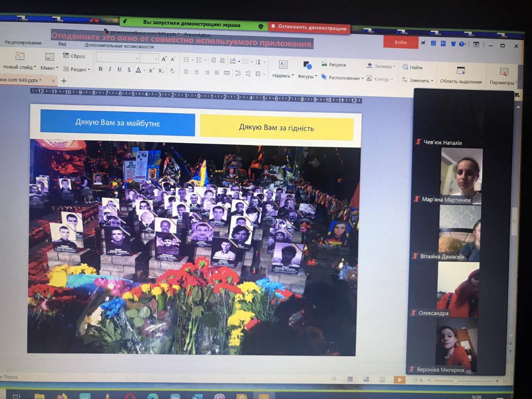Toggle underline text formatting
532x399 pixels.
[119, 69]
